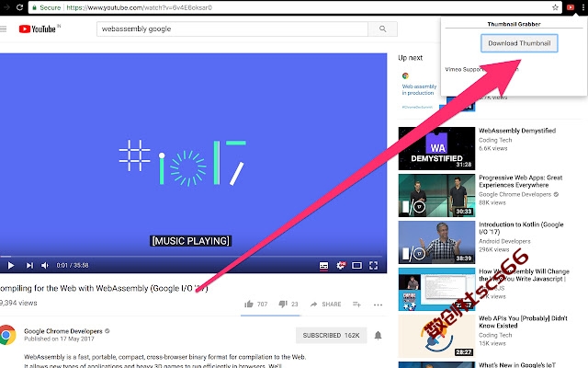The image size is (588, 368).
Task: Click the Download Thumbnail button
Action: (519, 43)
